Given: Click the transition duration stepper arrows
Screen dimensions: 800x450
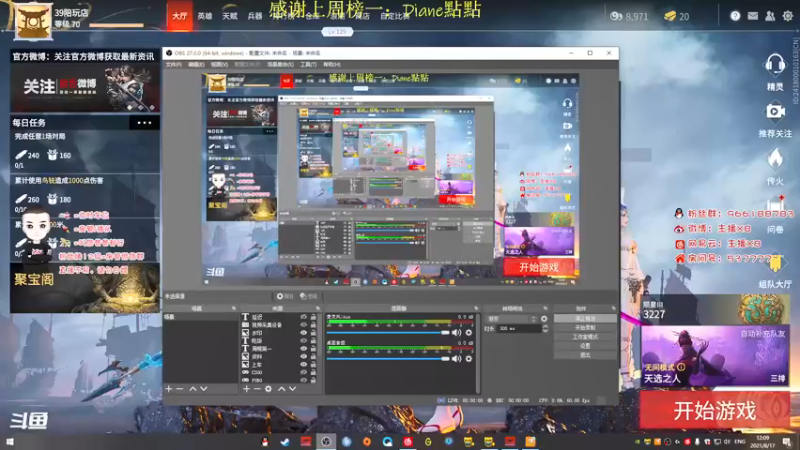Looking at the screenshot, I should [545, 329].
